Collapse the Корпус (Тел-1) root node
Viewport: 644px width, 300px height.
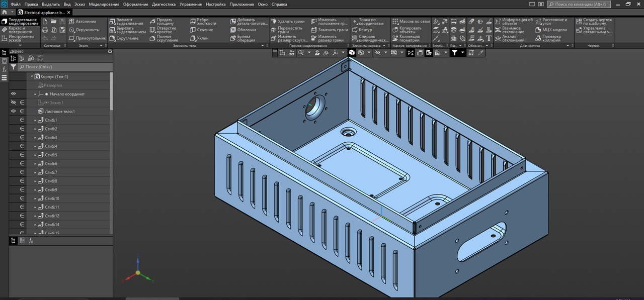[x=32, y=77]
